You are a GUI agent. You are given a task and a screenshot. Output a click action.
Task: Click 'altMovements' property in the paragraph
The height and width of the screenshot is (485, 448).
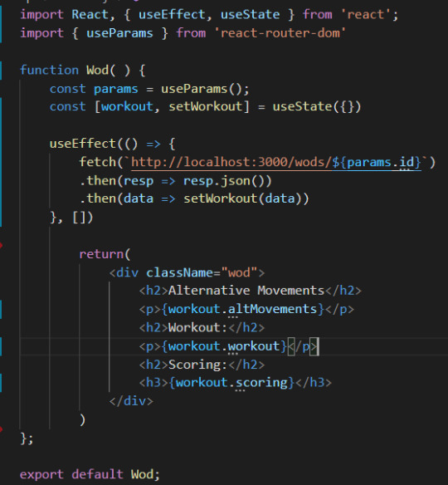point(272,309)
